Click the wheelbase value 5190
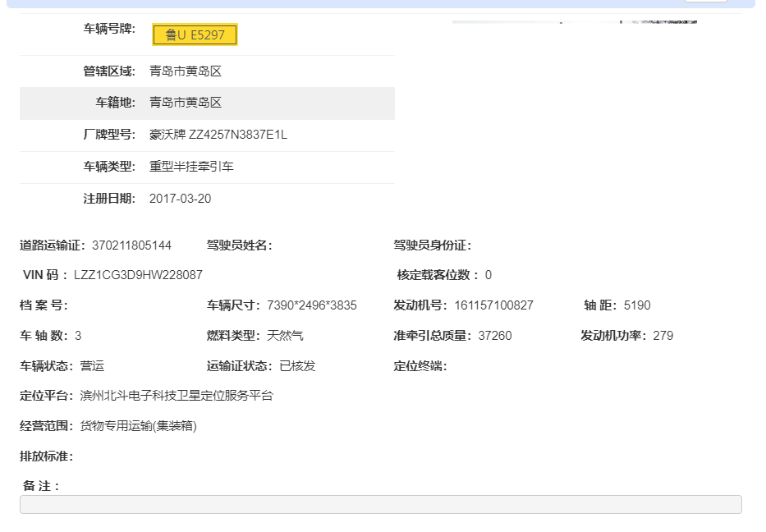Image resolution: width=766 pixels, height=532 pixels. point(637,305)
